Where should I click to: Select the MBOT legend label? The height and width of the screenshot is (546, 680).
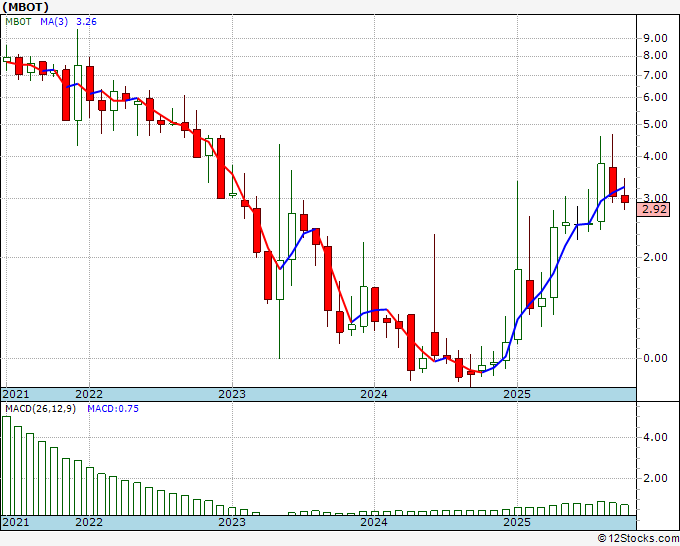coord(18,22)
